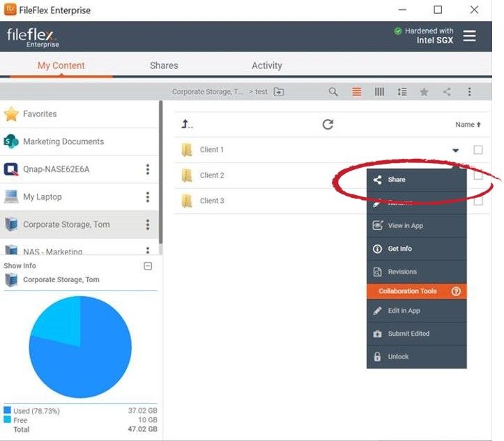Switch to list view icon
This screenshot has width=504, height=441.
click(357, 92)
